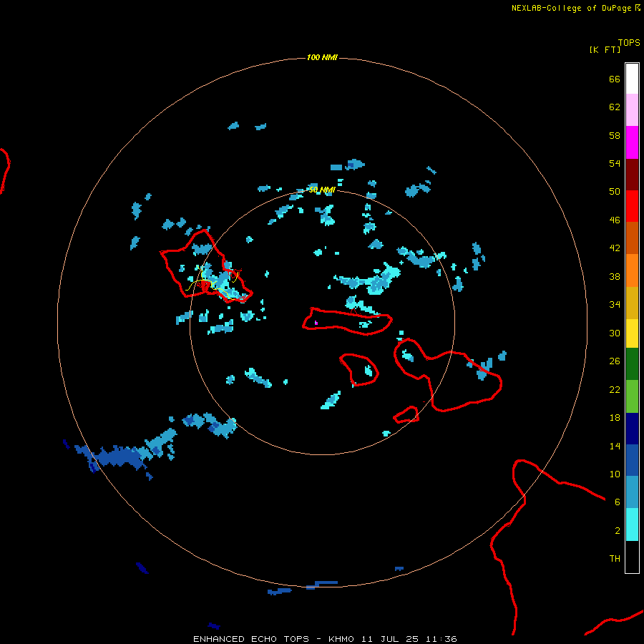
Task: Click the 100 NMI range ring label
Action: pyautogui.click(x=322, y=57)
